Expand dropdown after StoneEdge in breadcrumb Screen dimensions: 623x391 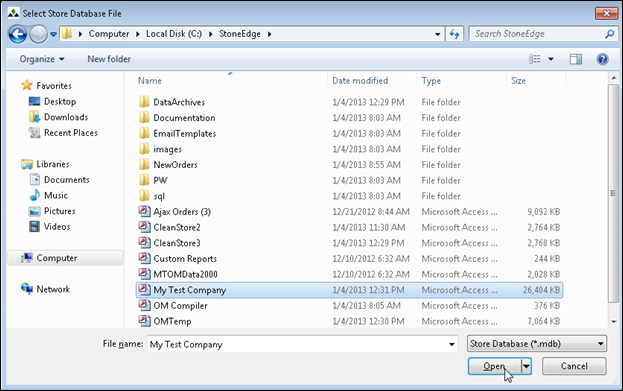click(x=269, y=34)
